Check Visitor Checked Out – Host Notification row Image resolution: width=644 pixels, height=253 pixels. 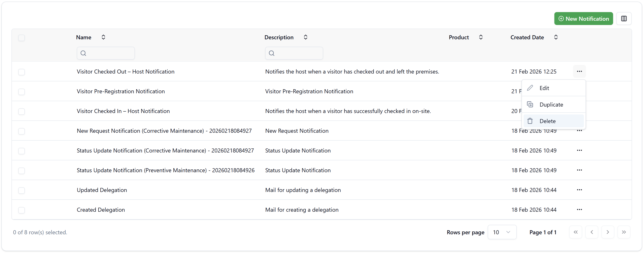point(22,72)
